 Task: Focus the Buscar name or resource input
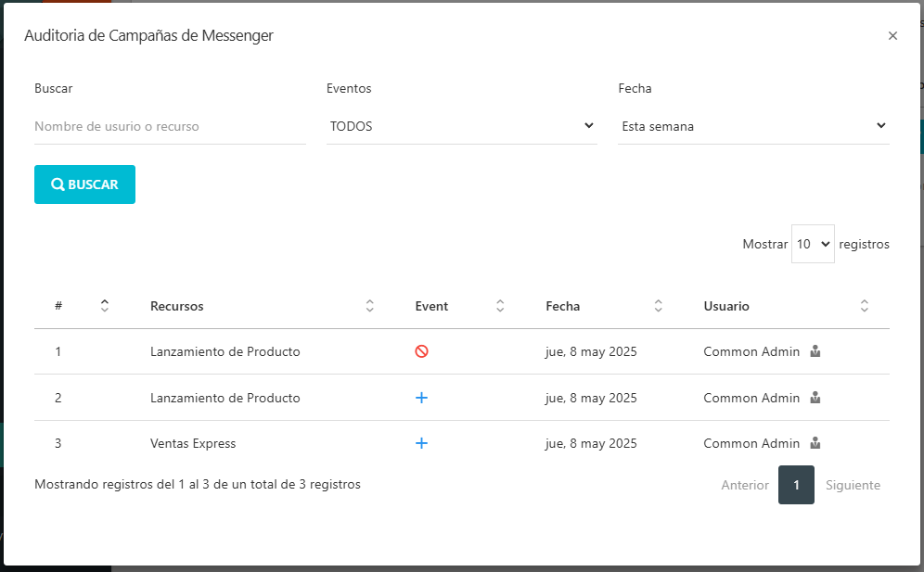pyautogui.click(x=170, y=126)
